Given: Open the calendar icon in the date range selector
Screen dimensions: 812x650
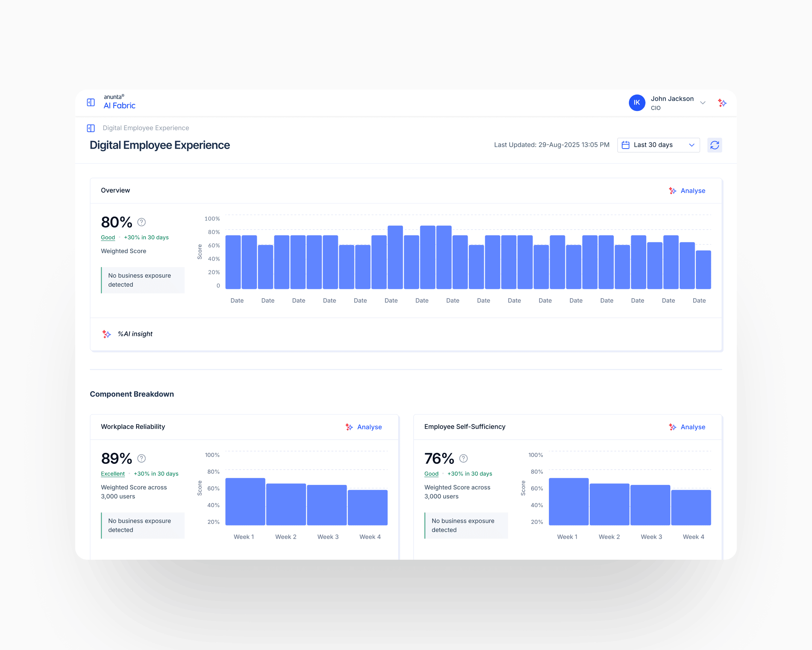Looking at the screenshot, I should tap(626, 145).
